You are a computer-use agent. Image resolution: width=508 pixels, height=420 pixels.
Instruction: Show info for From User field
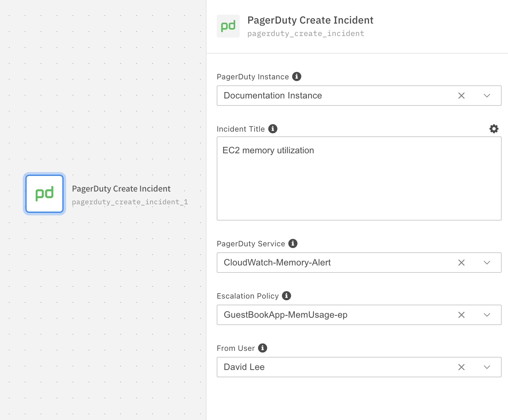263,348
